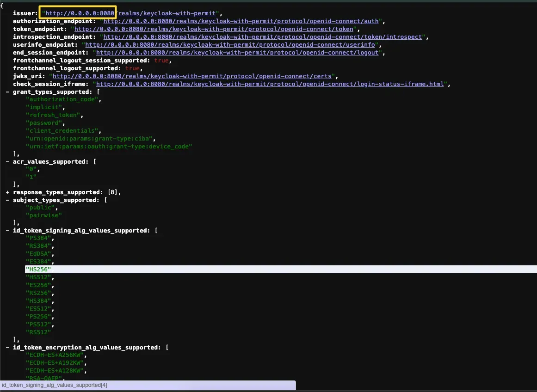The image size is (537, 392).
Task: Follow the userinfo_endpoint link
Action: 231,45
